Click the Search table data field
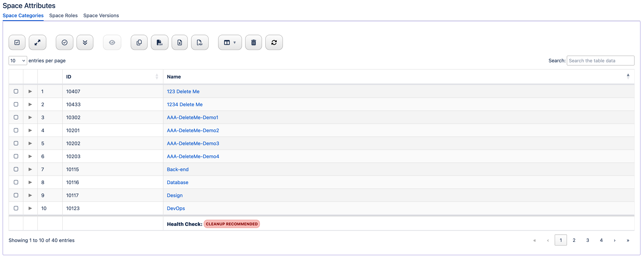Viewport: 644px width, 258px height. pos(600,61)
